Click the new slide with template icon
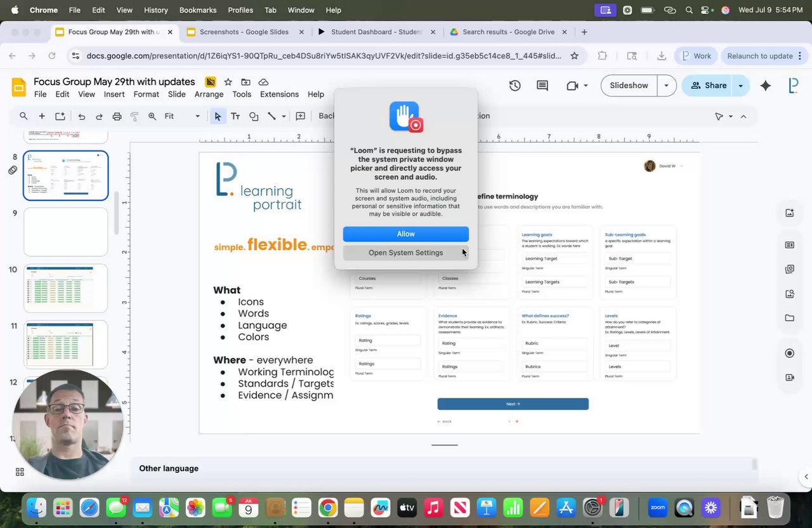 tap(60, 116)
